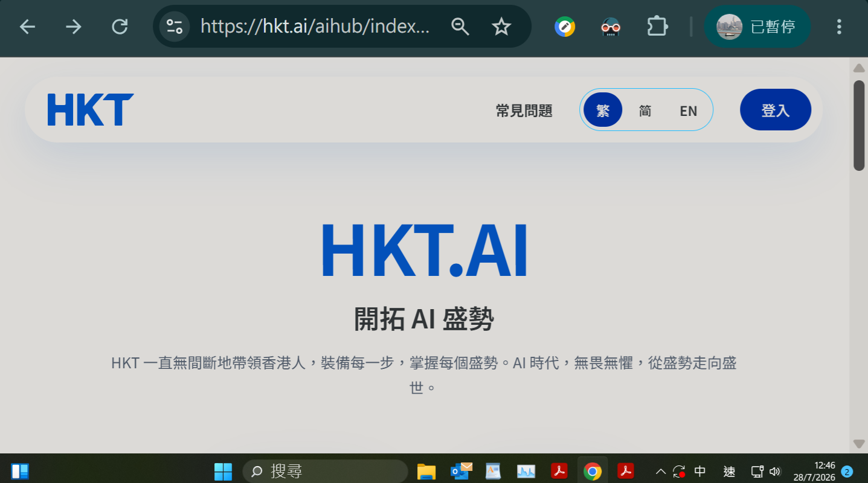Screen dimensions: 868x483
Task: Click the taskbar 搜尋 search box
Action: tap(325, 471)
